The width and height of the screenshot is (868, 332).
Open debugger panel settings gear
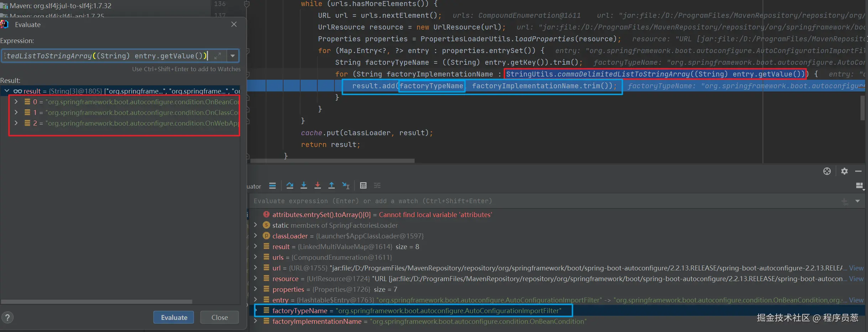844,171
